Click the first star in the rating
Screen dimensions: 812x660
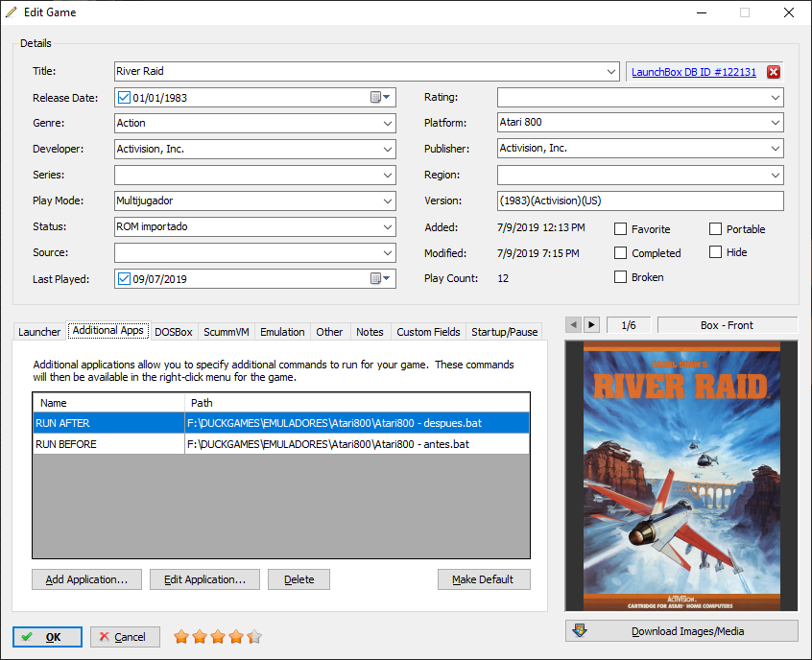click(x=181, y=637)
